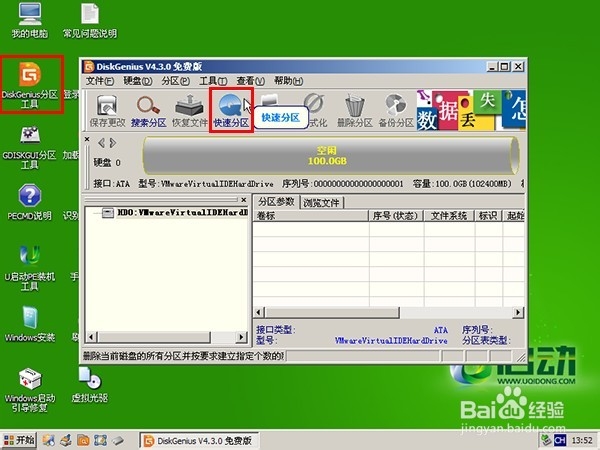Screen dimensions: 600x450
Task: Minimize the DiskGenius window
Action: pyautogui.click(x=493, y=67)
